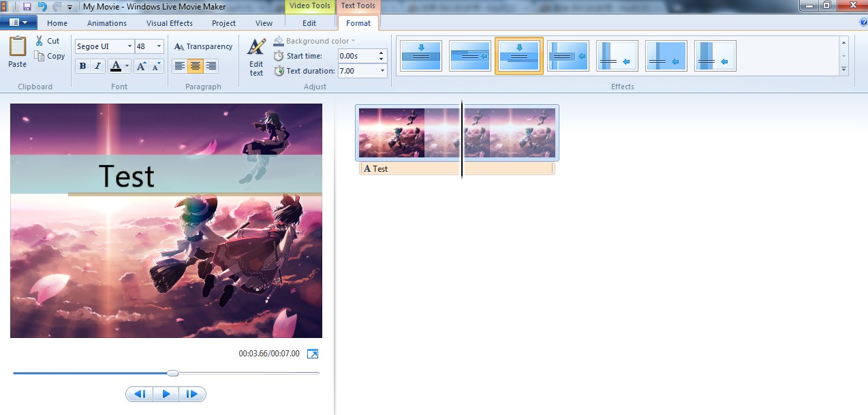Open the Segoe UI font family dropdown
The height and width of the screenshot is (415, 868).
click(129, 46)
